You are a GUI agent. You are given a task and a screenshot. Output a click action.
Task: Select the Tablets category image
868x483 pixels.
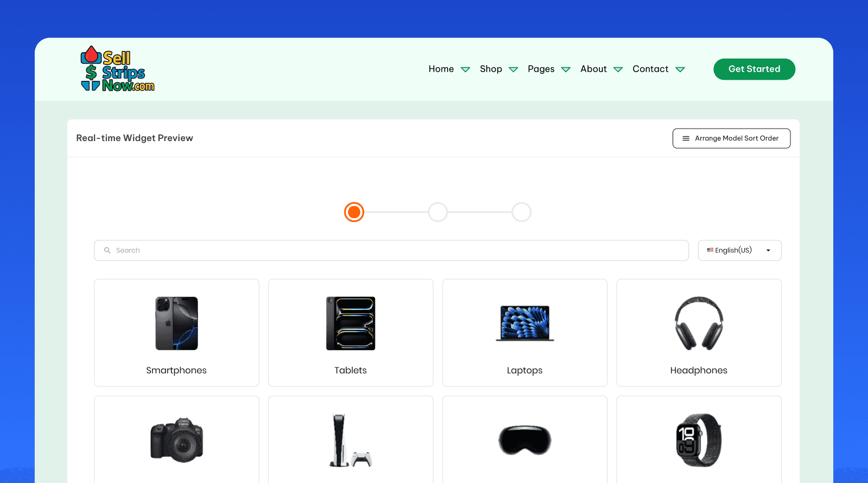point(350,323)
